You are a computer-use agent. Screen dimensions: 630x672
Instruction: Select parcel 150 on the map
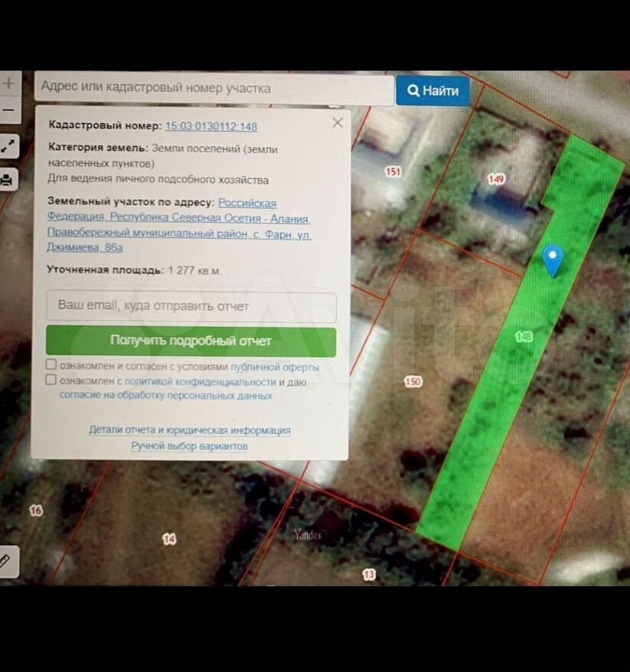tap(413, 380)
